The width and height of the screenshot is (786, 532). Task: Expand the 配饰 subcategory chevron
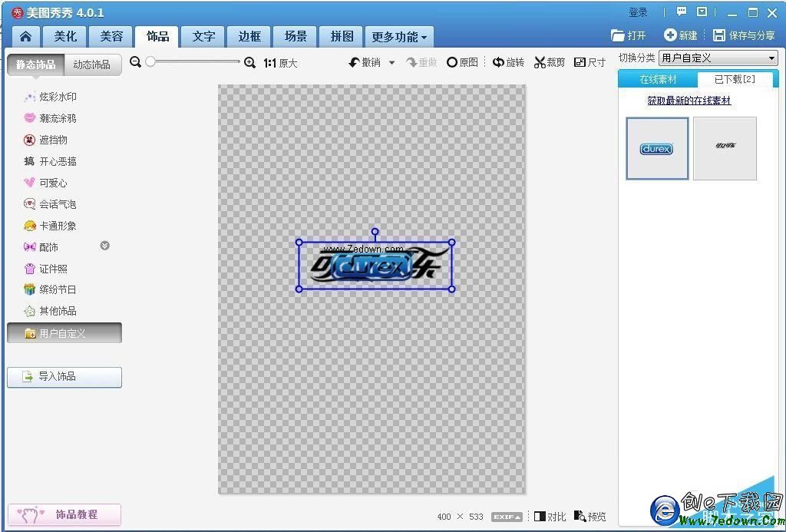(104, 246)
